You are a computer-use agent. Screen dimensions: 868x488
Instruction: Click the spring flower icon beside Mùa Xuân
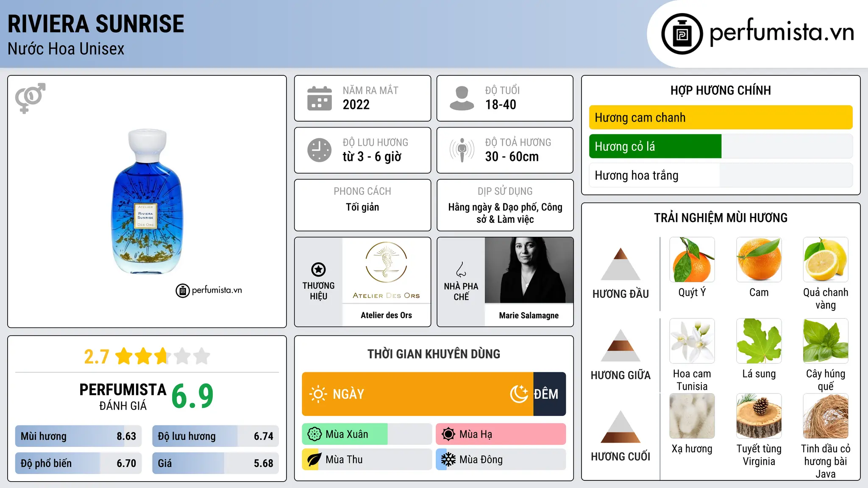(x=314, y=434)
